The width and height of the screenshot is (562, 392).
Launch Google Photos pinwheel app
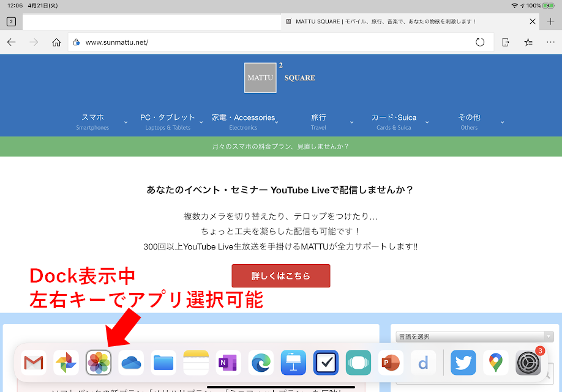point(66,363)
